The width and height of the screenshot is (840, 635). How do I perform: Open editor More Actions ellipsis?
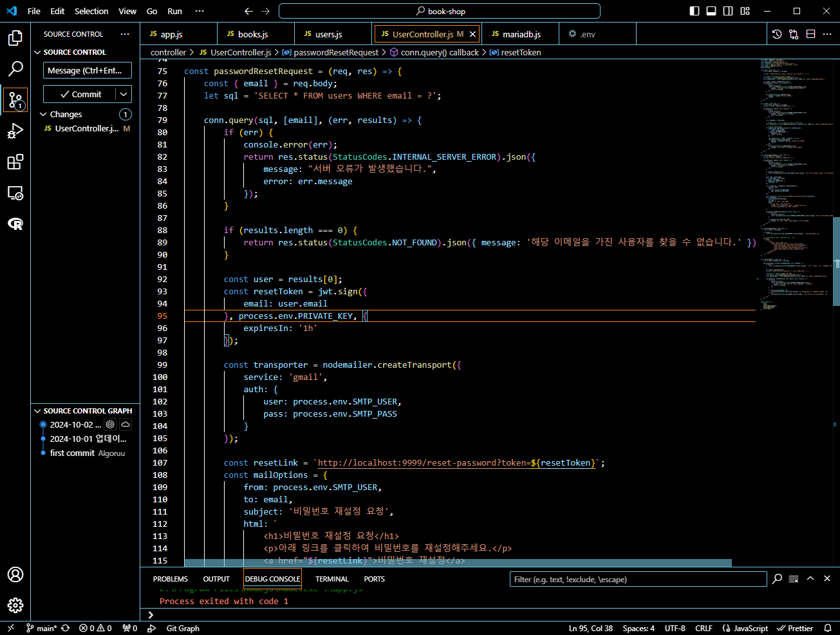pos(827,34)
